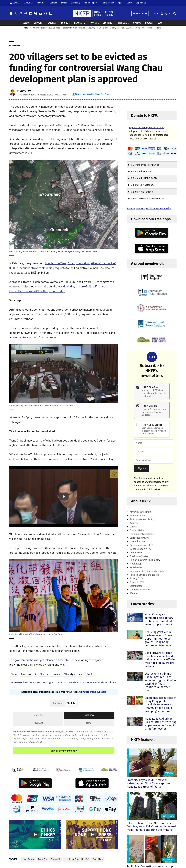186x868 pixels.
Task: Uncheck the HKFP Dim Sum newsletter checkbox
Action: (x=138, y=387)
